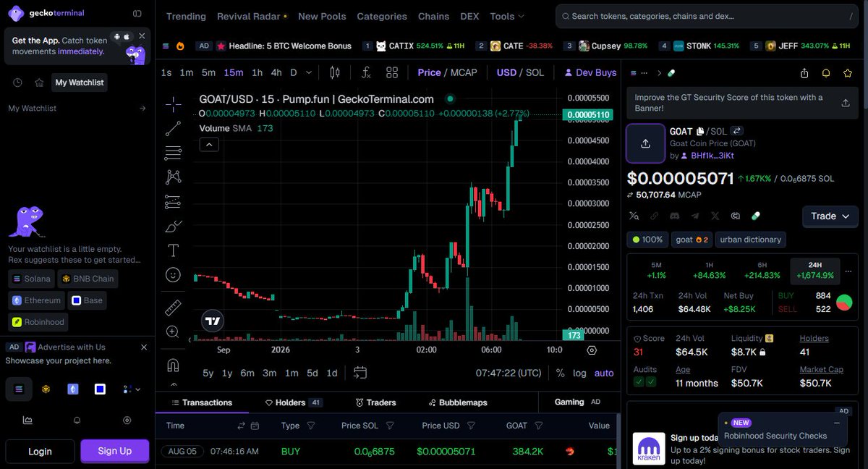Select the crosshair cursor tool
Image resolution: width=868 pixels, height=469 pixels.
pos(173,104)
